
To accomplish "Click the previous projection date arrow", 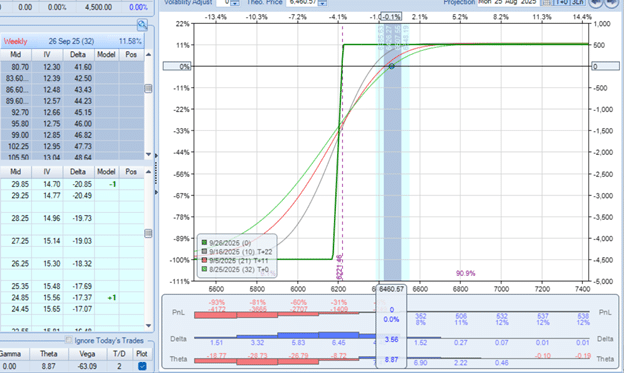I will point(595,2).
